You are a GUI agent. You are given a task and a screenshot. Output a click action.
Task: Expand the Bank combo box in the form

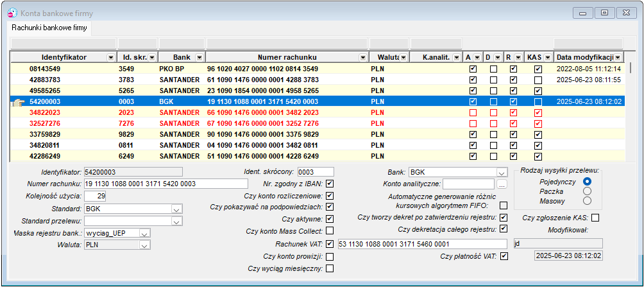[502, 172]
